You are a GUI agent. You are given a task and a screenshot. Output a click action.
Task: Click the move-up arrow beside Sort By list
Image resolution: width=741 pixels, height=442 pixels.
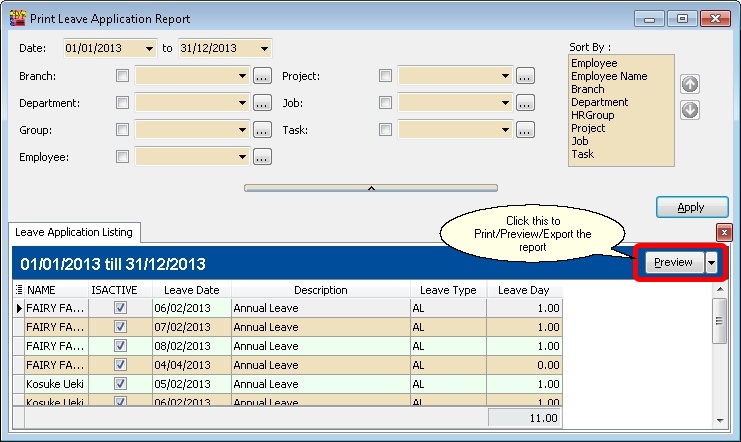[x=690, y=84]
